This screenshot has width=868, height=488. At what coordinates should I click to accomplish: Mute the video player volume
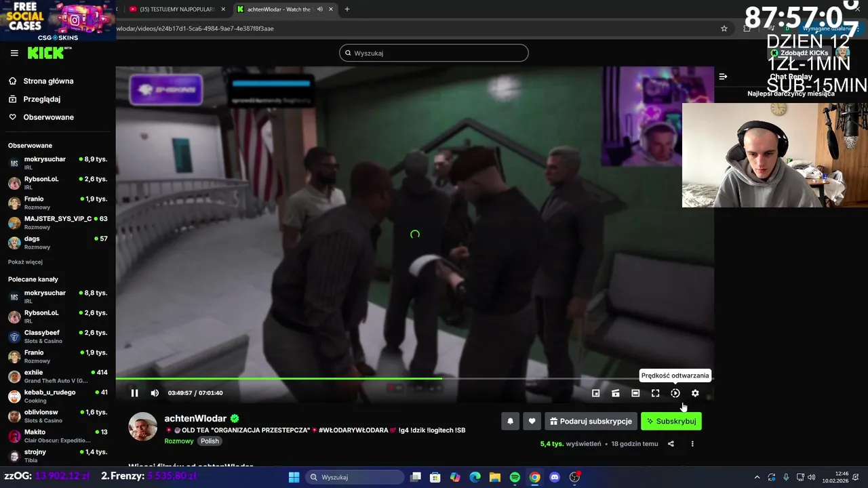click(x=155, y=393)
